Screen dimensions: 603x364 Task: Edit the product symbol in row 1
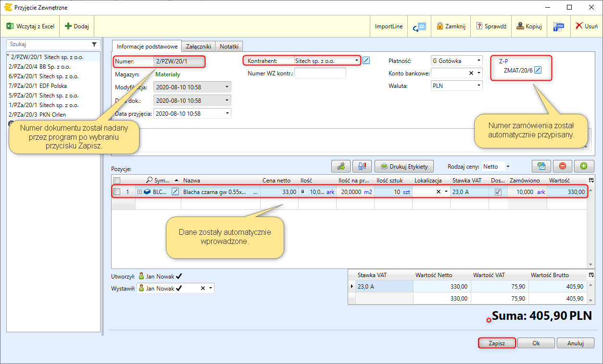176,192
